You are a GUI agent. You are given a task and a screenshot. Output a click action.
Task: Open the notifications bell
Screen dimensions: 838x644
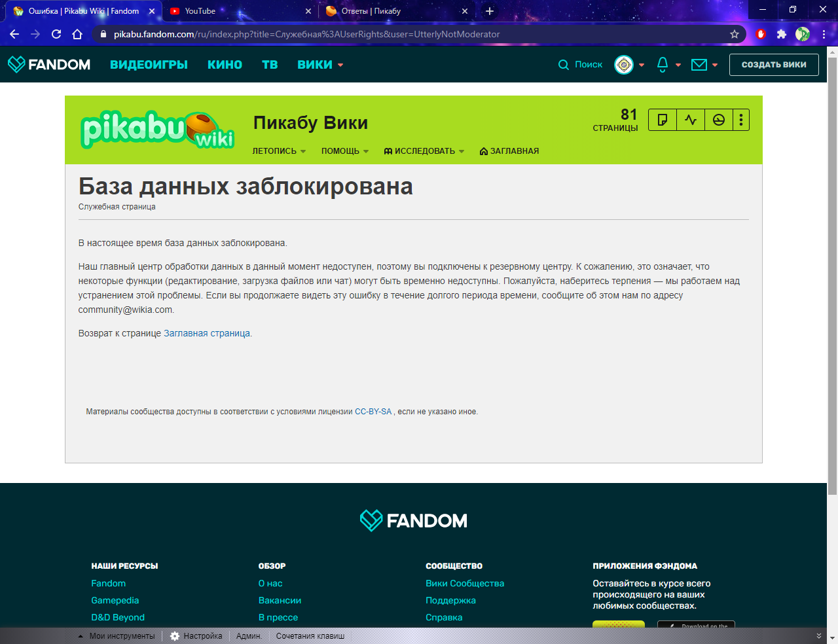point(663,64)
